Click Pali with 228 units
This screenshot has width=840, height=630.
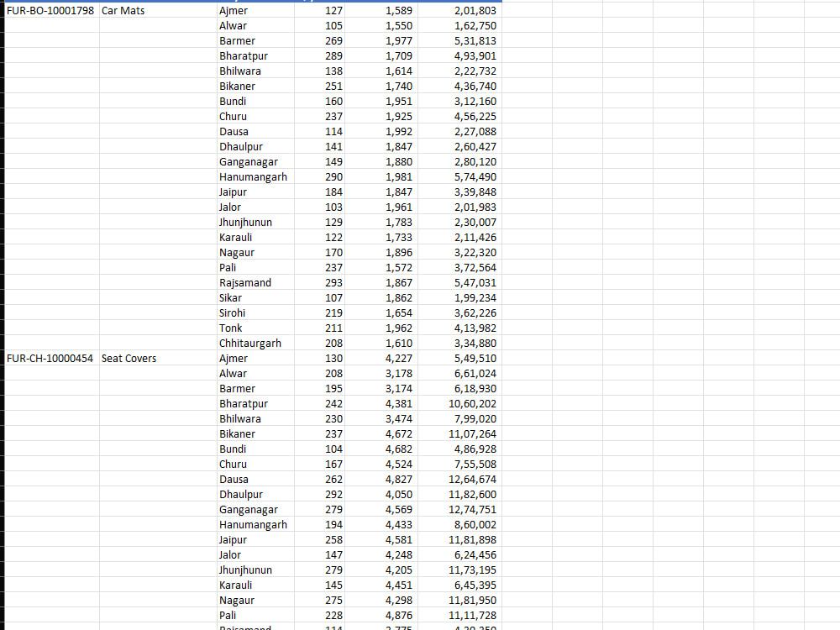[255, 616]
